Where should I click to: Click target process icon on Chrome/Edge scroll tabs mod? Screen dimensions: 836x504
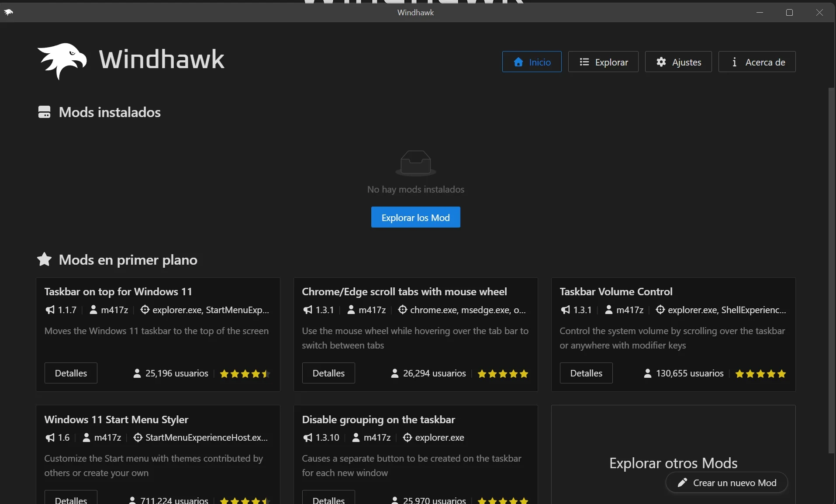[x=403, y=310]
